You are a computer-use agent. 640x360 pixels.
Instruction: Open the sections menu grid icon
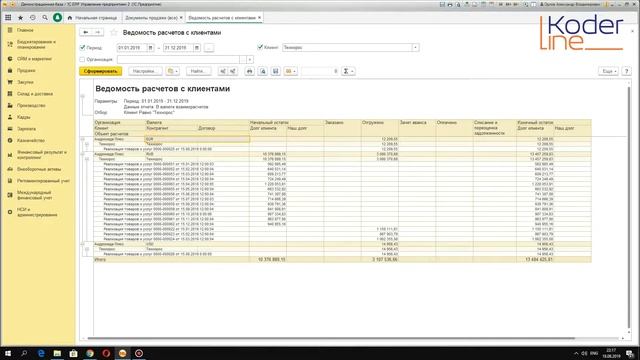pos(8,18)
